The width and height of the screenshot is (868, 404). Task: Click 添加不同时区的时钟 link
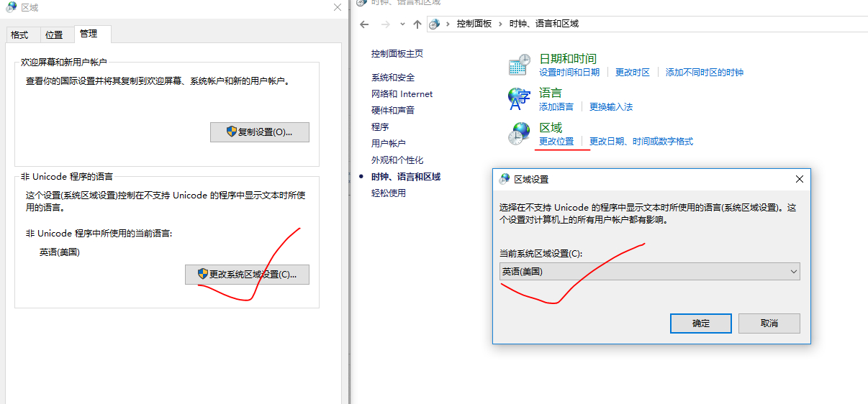[x=705, y=73]
